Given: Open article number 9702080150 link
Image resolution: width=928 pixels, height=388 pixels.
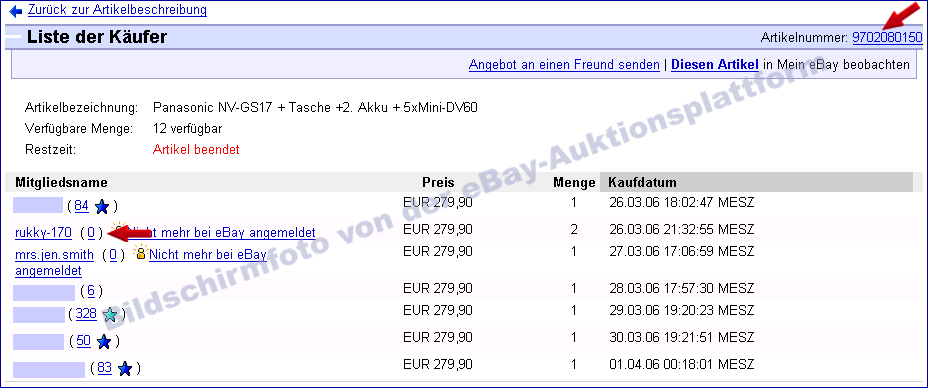Looking at the screenshot, I should (x=887, y=38).
